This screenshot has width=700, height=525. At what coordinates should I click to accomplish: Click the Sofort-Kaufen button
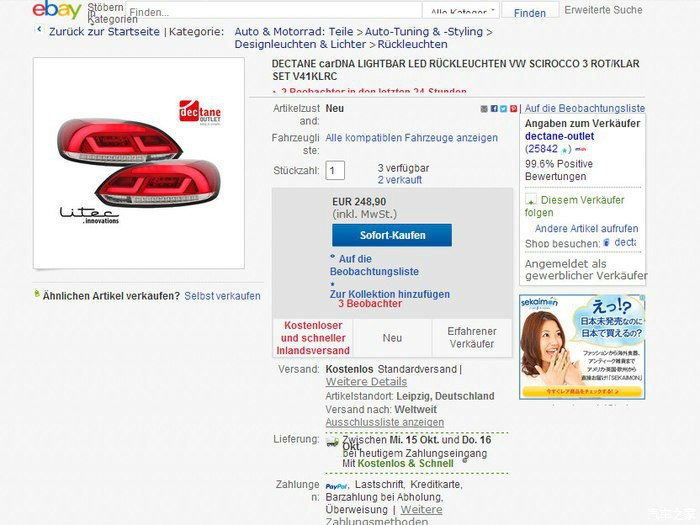pyautogui.click(x=392, y=235)
